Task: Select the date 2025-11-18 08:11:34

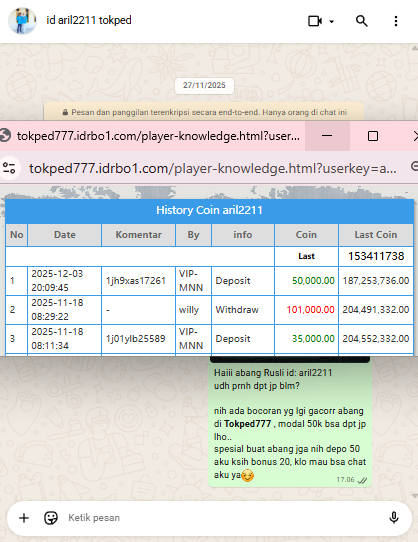Action: [x=57, y=339]
